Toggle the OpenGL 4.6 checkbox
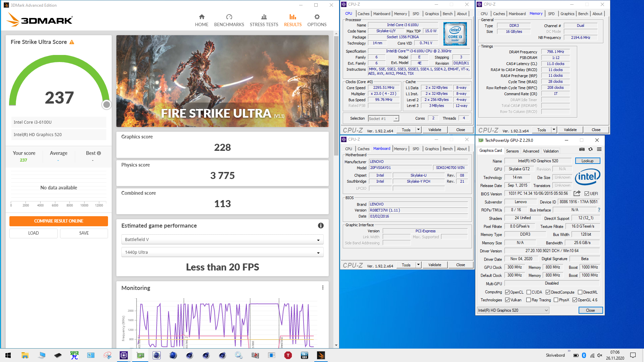644x362 pixels. [x=575, y=300]
